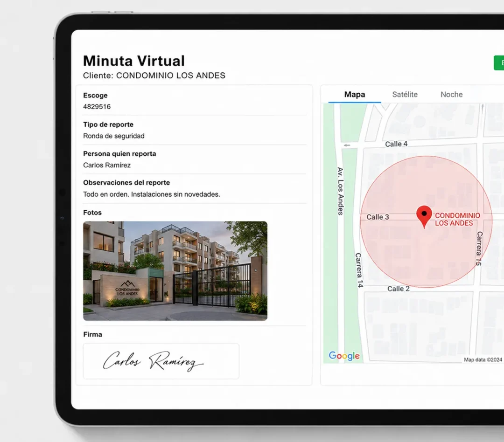The image size is (504, 442).
Task: Click the 'Ronda de seguridad' value
Action: (x=114, y=136)
